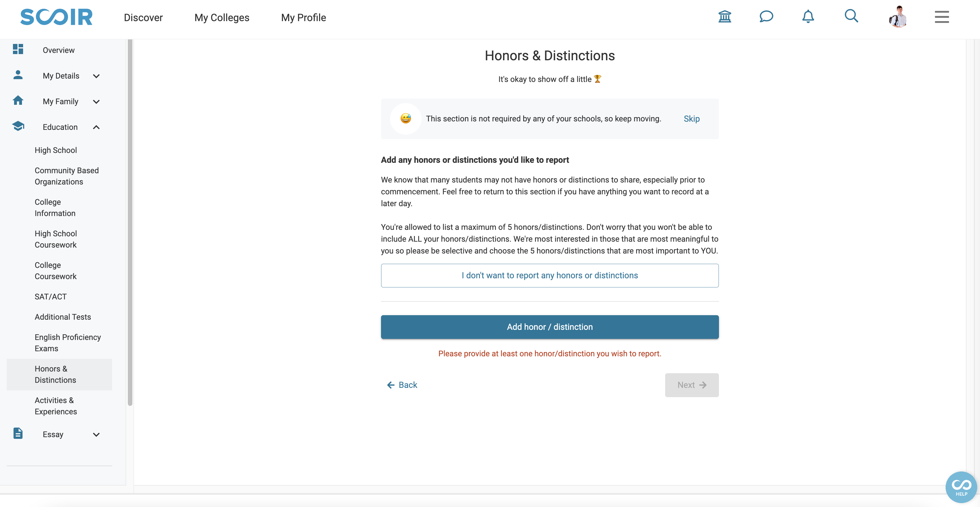Expand the My Family section
980x507 pixels.
[x=96, y=102]
